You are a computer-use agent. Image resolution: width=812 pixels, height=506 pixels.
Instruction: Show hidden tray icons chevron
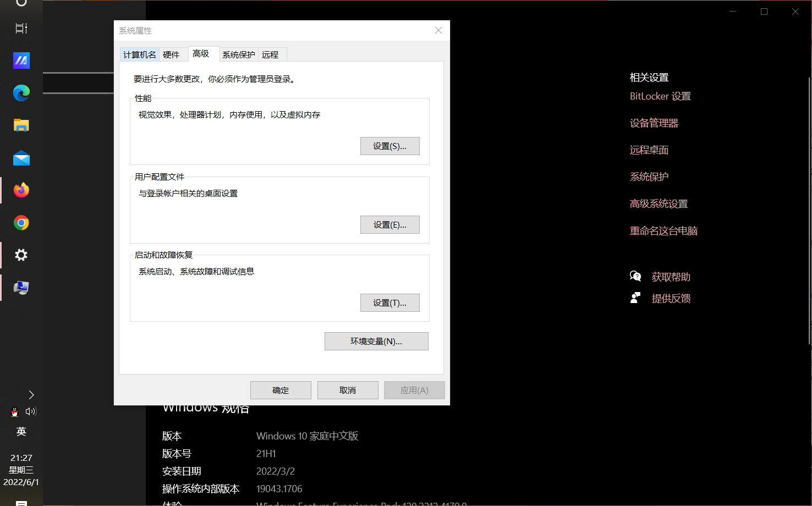tap(31, 395)
